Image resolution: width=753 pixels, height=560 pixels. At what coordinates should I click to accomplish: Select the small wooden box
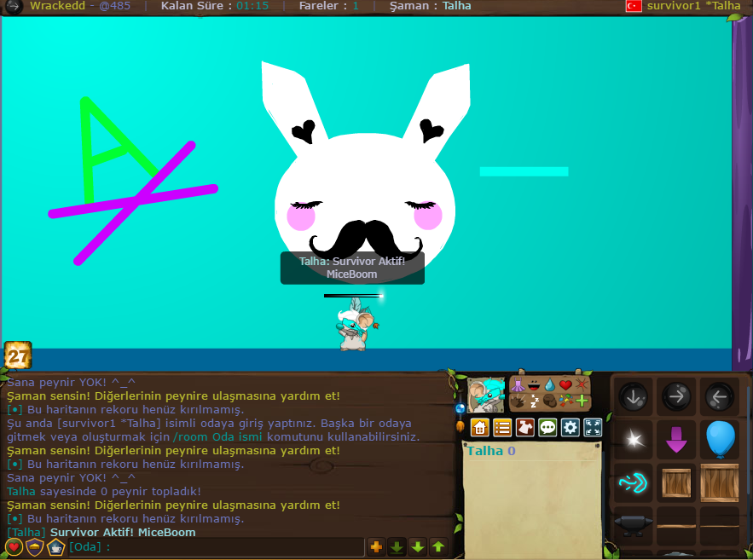pos(676,482)
